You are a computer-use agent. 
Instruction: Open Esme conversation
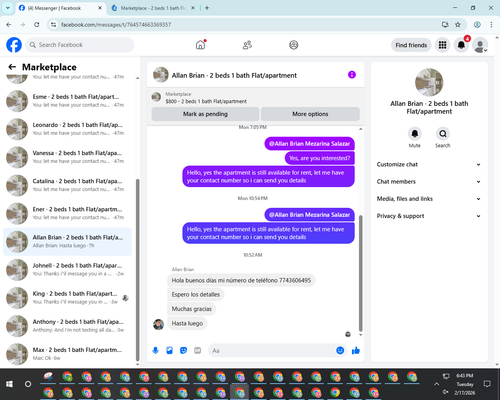[x=67, y=101]
